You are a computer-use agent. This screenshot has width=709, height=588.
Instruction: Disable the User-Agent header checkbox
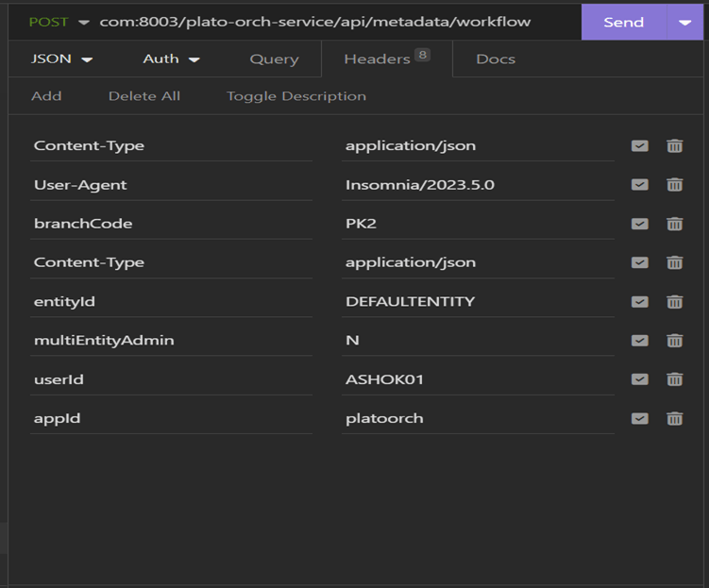click(x=640, y=185)
